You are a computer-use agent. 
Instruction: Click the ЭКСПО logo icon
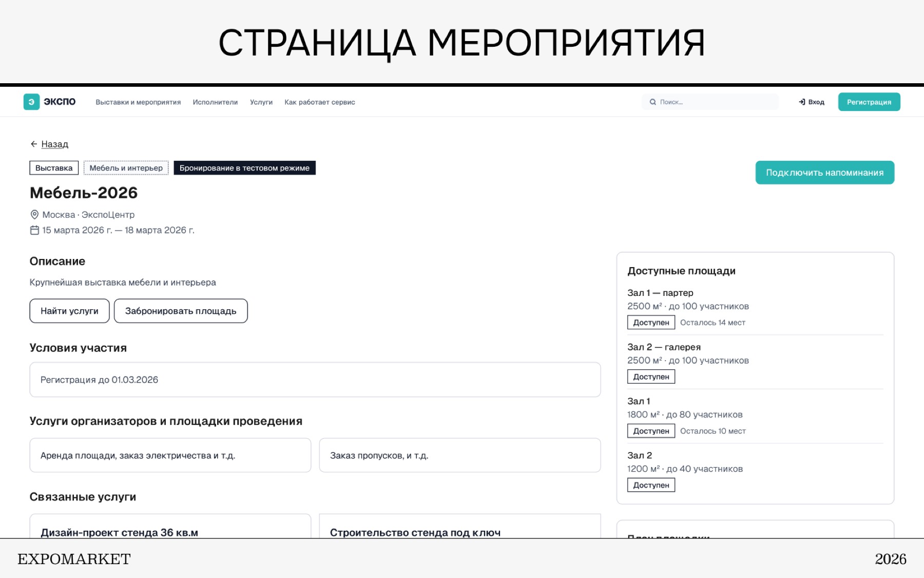tap(31, 102)
